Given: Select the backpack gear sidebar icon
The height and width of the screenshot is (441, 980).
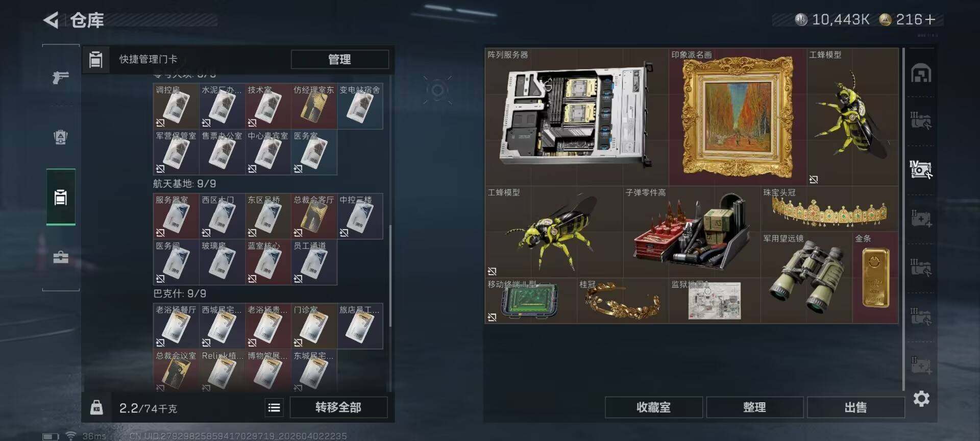Looking at the screenshot, I should (x=61, y=137).
